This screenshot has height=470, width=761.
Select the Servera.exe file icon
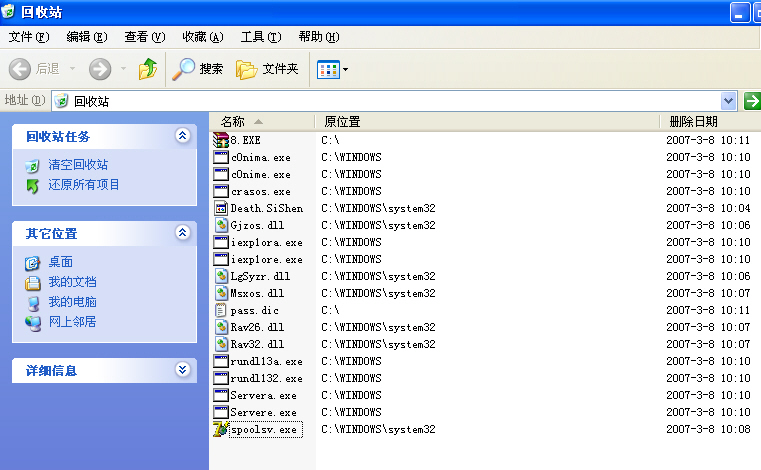[221, 395]
